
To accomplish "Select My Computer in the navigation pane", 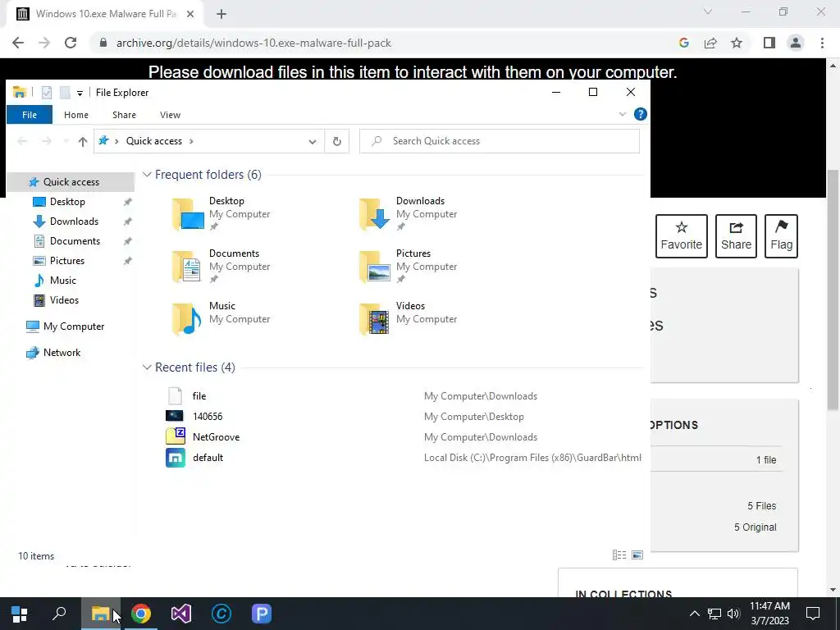I will tap(73, 326).
